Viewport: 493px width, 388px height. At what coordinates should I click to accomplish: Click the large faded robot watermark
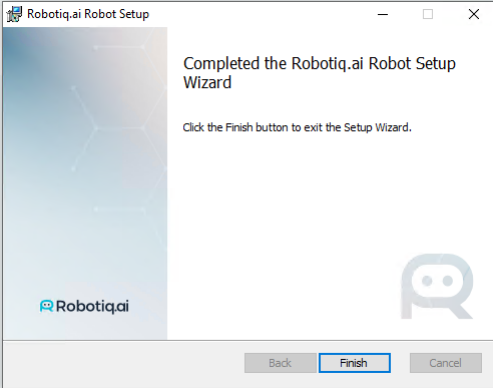pyautogui.click(x=437, y=286)
